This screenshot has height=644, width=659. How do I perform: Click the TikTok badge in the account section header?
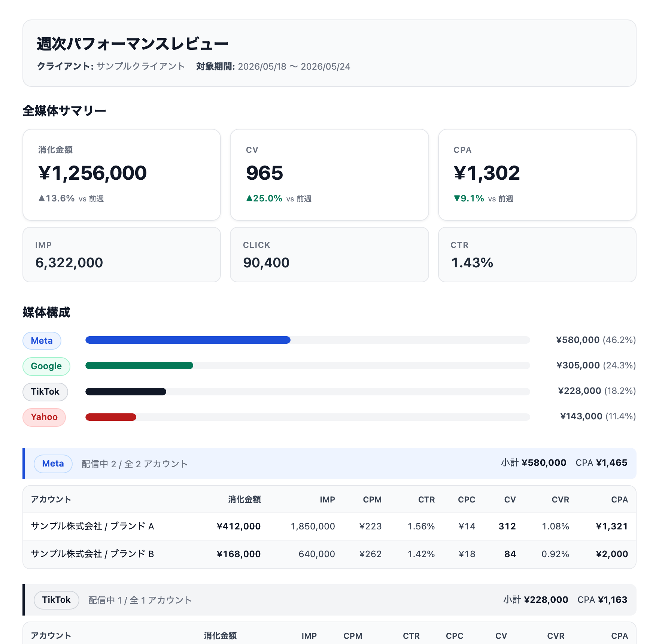click(57, 600)
